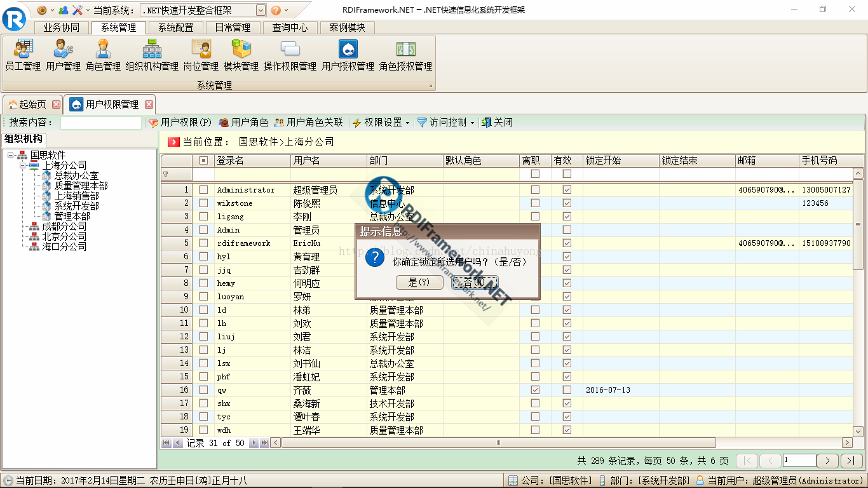Collapse the 国思软件 tree node
868x488 pixels.
point(10,155)
